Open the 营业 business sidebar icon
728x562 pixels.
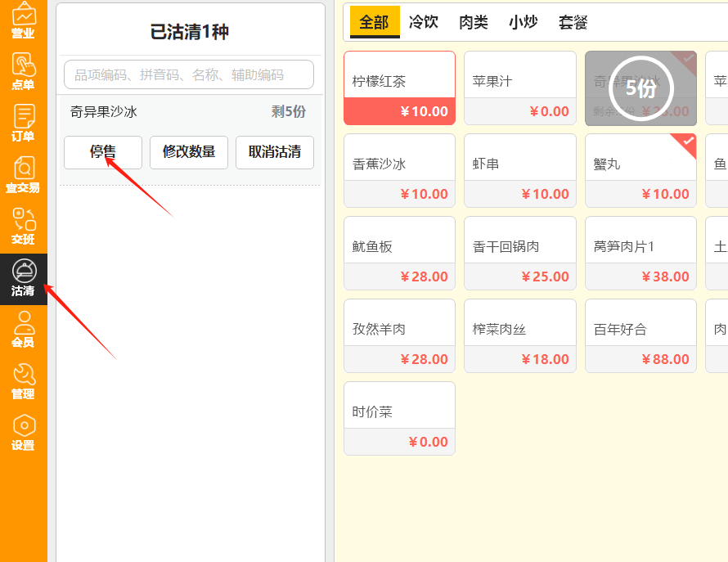[x=23, y=20]
